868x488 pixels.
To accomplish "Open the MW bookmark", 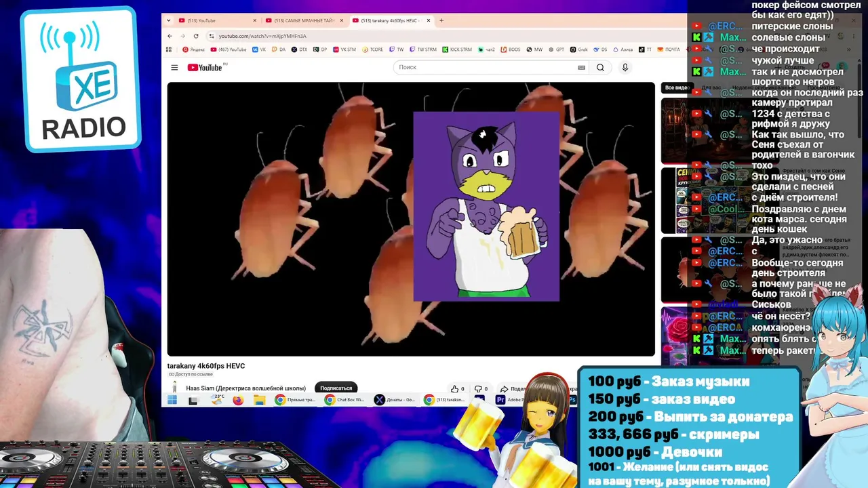I will pos(535,49).
